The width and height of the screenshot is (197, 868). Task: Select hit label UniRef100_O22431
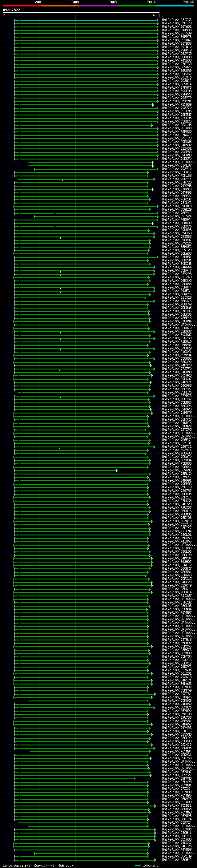tap(177, 149)
